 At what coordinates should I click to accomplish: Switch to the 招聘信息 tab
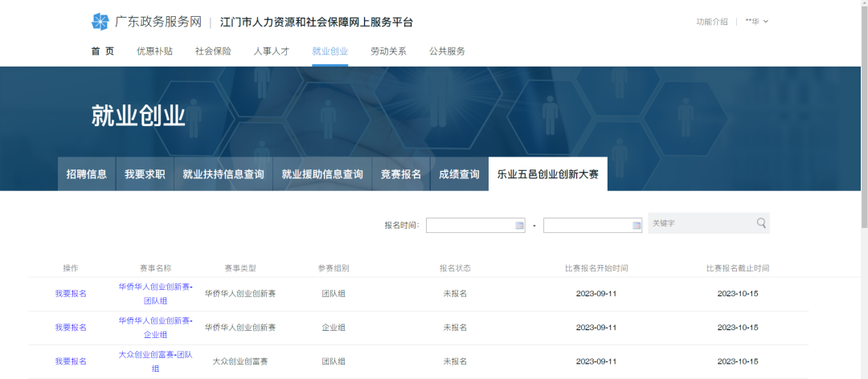(x=86, y=174)
